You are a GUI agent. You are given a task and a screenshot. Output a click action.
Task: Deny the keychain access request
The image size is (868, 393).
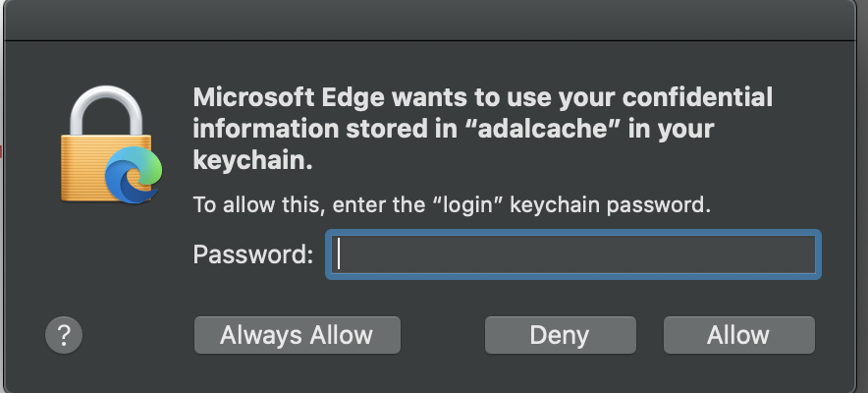(560, 335)
